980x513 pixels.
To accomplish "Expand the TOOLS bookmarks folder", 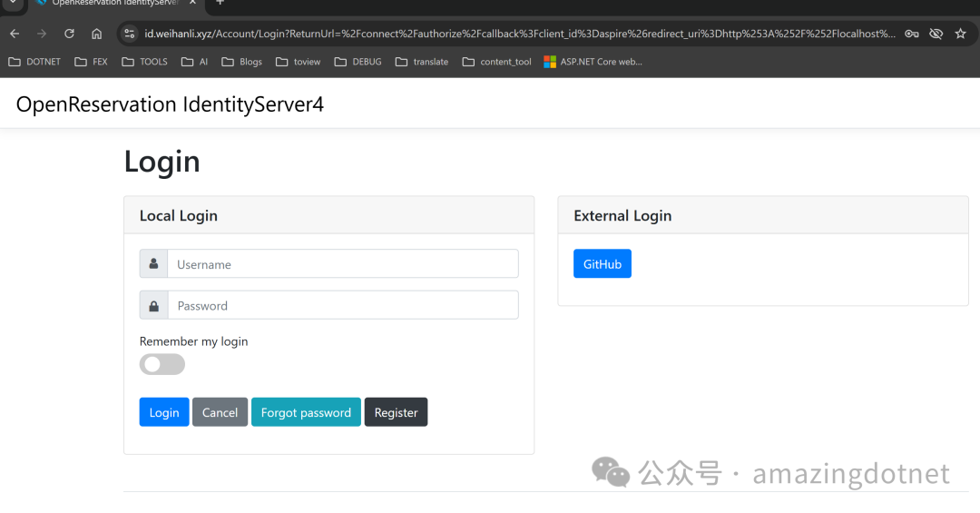I will tap(145, 62).
